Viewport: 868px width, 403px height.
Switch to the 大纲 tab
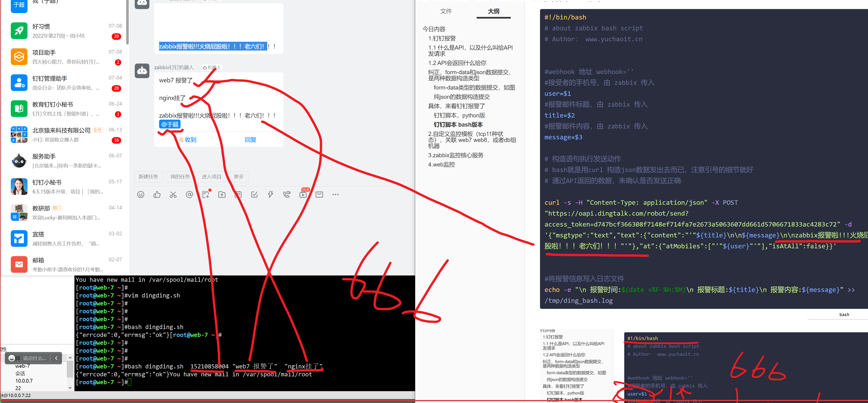point(493,11)
